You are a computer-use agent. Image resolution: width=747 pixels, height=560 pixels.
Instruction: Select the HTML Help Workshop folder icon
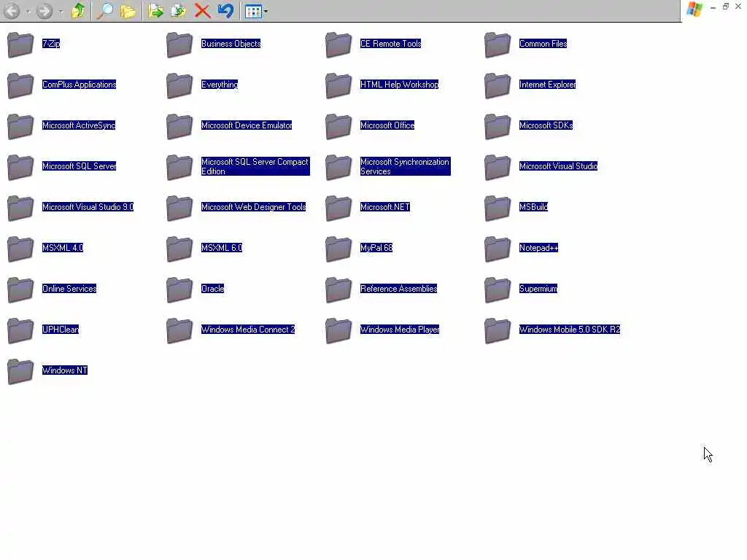338,86
